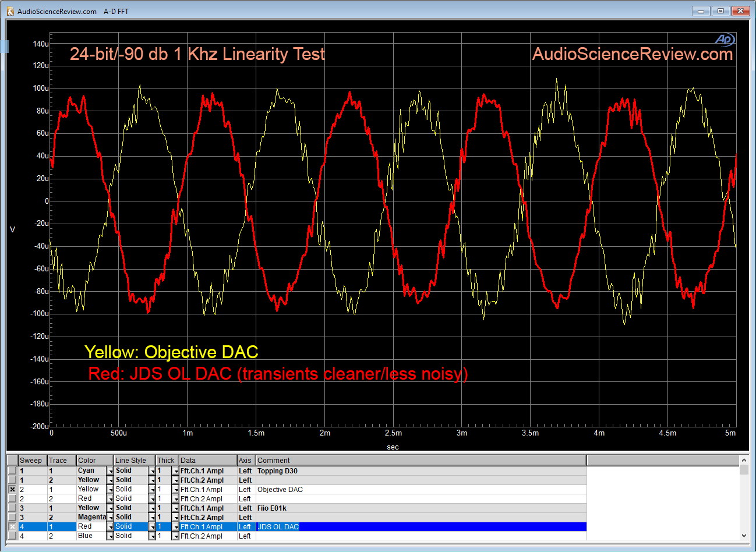Open the Cyan color dropdown in Topping D30 row
The width and height of the screenshot is (756, 552).
coord(110,471)
